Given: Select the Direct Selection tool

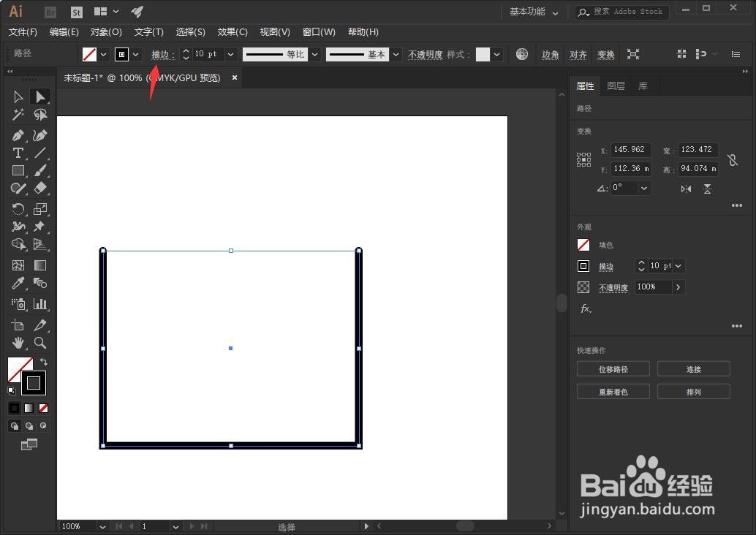Looking at the screenshot, I should click(x=40, y=97).
